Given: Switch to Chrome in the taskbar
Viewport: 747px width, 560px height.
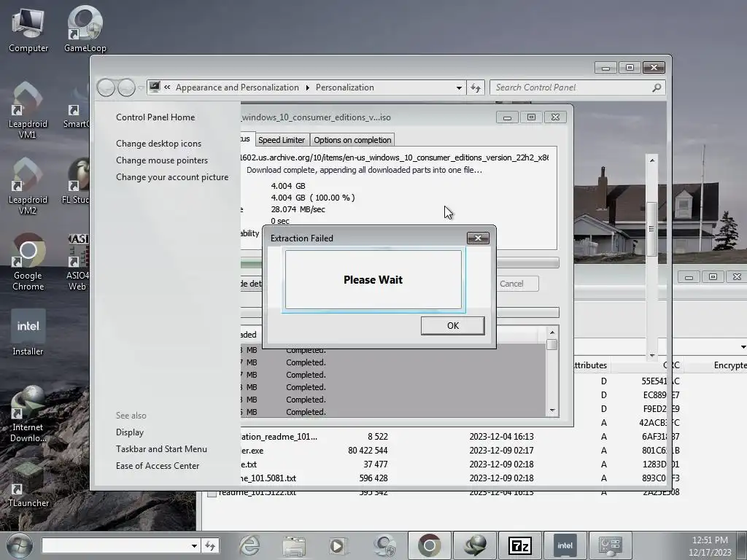Looking at the screenshot, I should (429, 545).
